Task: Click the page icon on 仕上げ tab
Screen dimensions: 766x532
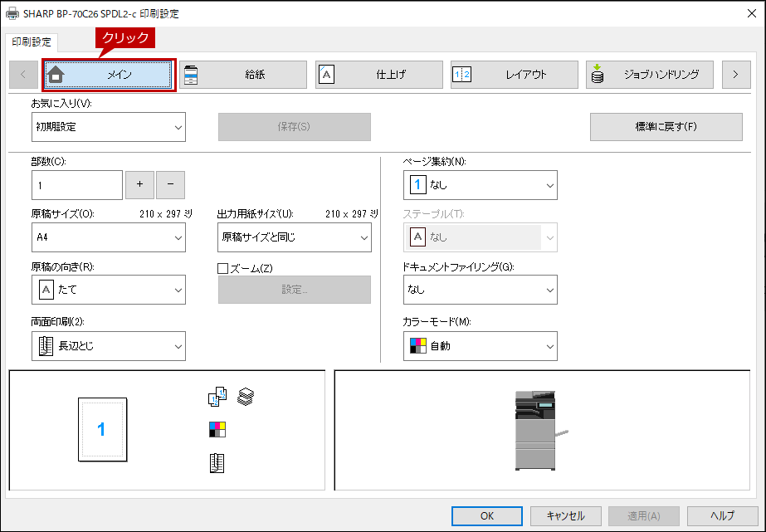Action: pos(326,75)
